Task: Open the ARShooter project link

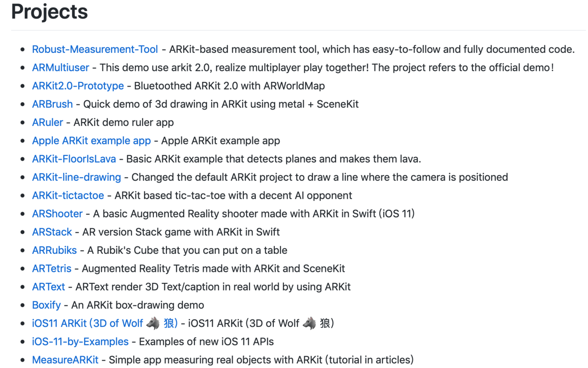Action: (57, 213)
